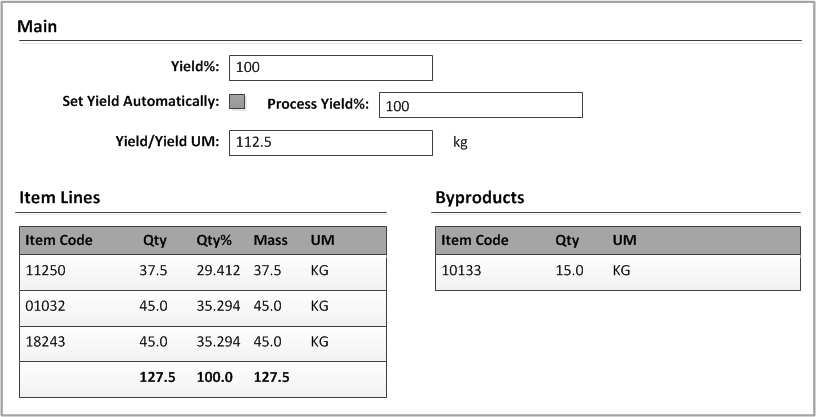Click the Mass column header

tap(270, 240)
